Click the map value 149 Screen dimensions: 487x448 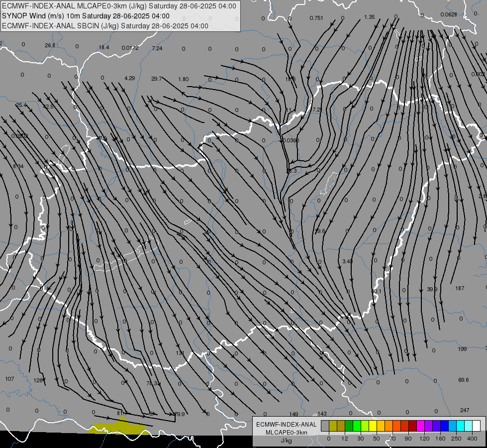293,414
